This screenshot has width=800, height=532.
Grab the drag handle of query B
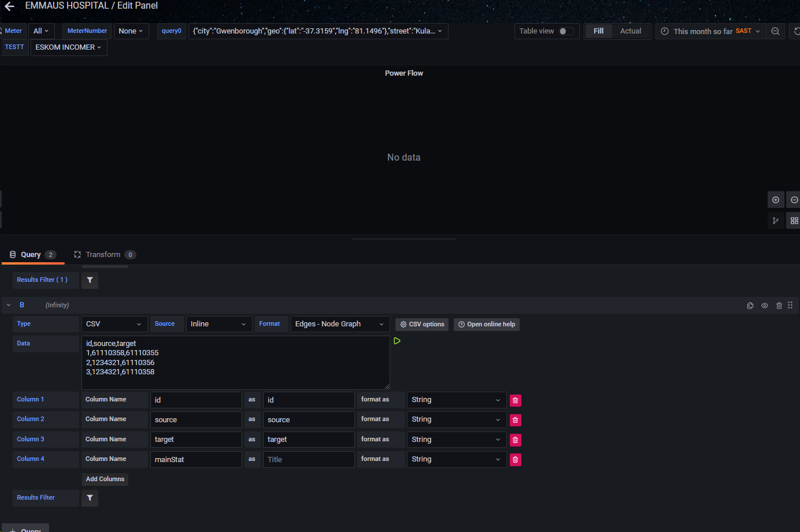[x=790, y=305]
